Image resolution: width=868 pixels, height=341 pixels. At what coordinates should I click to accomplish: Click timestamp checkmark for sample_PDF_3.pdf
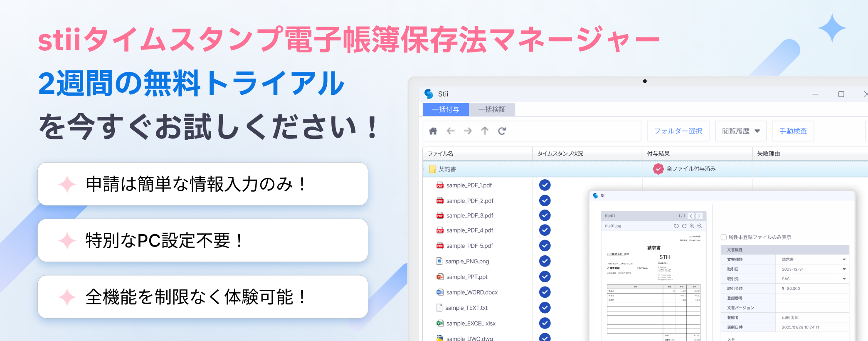click(545, 215)
